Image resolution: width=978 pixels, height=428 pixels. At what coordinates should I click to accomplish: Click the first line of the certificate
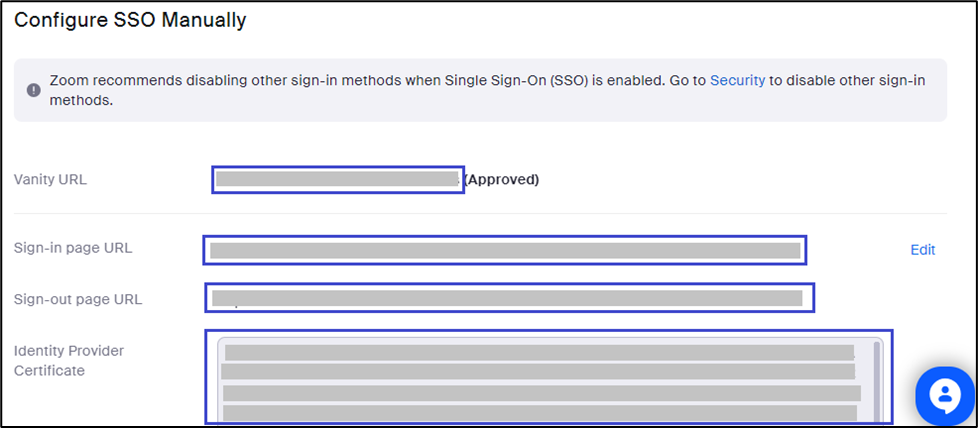538,352
